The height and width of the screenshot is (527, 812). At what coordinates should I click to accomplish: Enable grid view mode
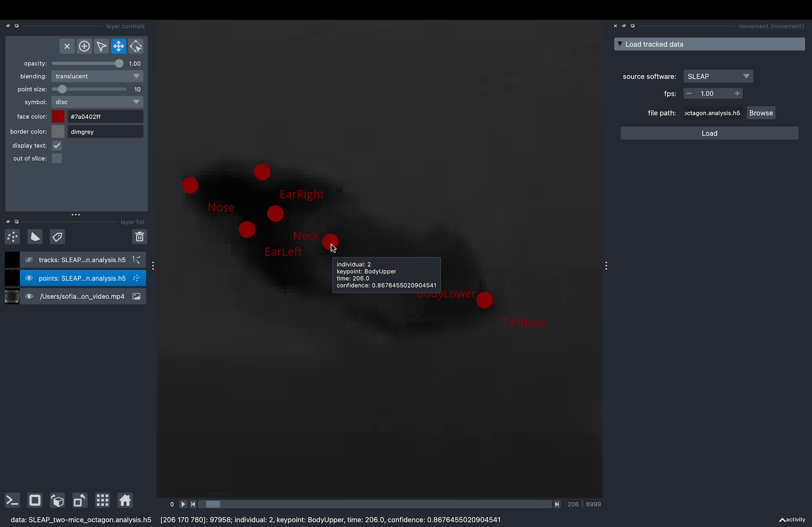point(102,500)
